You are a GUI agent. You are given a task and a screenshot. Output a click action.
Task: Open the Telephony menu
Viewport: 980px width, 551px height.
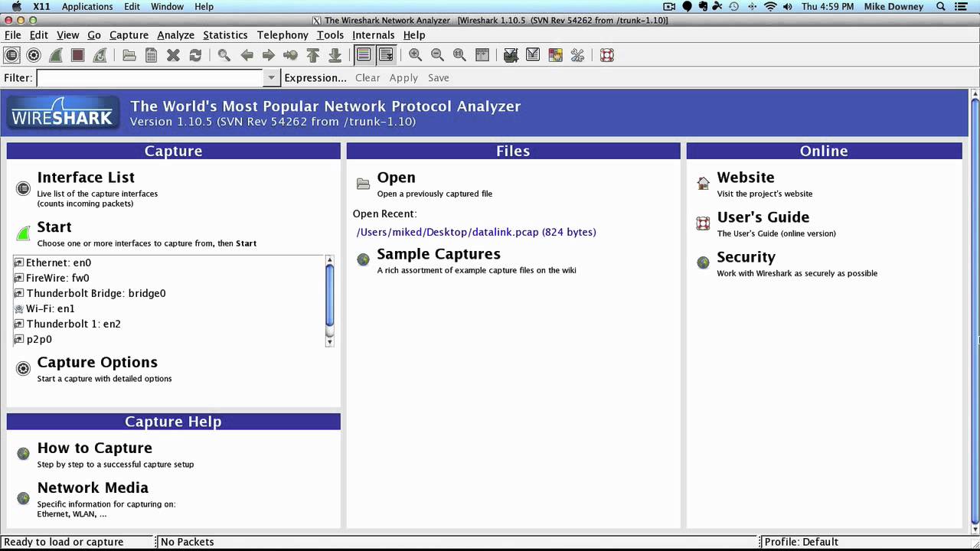coord(283,35)
